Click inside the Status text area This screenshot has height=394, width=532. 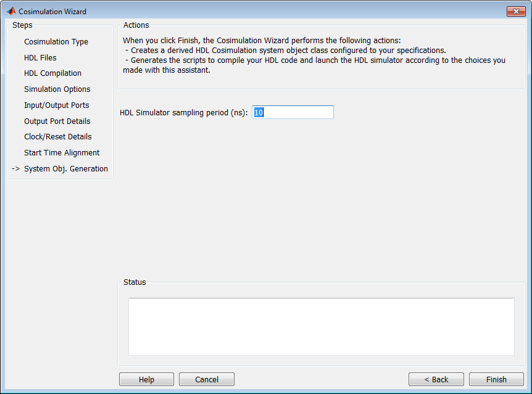tap(322, 327)
